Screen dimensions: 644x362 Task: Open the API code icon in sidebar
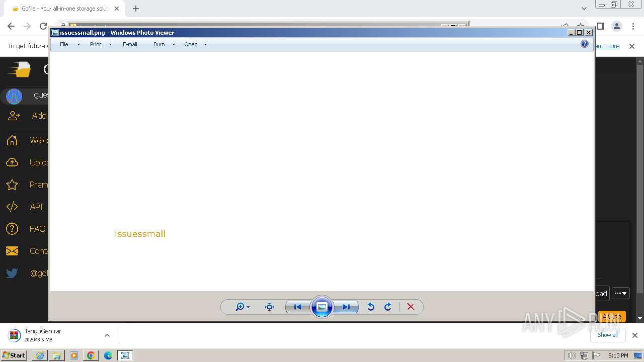(x=12, y=207)
